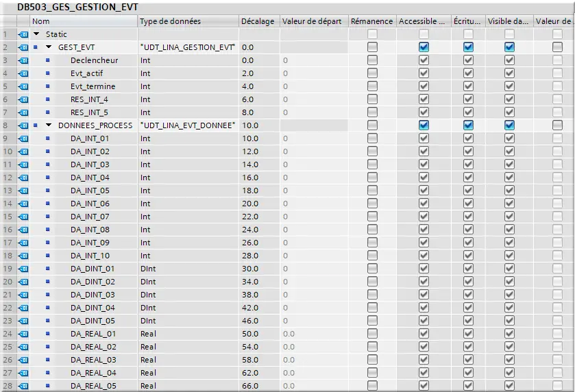Viewport: 575px width, 392px height.
Task: Click the offset 30.0 cell
Action: (x=259, y=269)
